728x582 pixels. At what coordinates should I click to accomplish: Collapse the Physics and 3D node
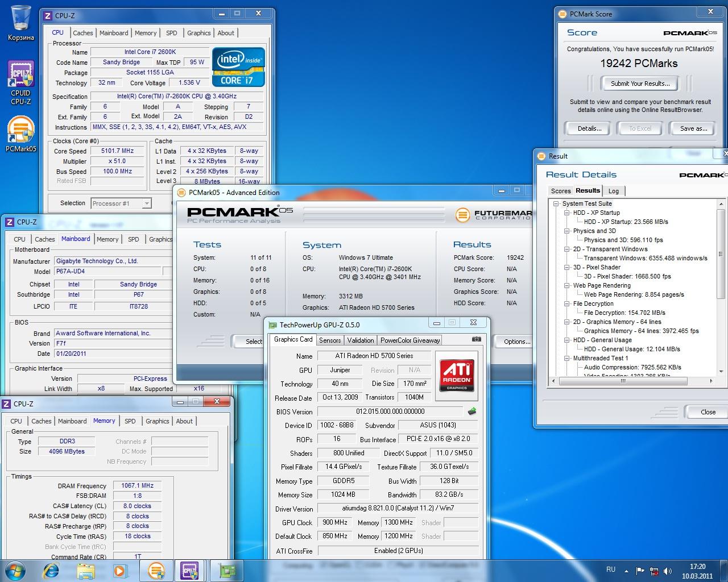(567, 231)
